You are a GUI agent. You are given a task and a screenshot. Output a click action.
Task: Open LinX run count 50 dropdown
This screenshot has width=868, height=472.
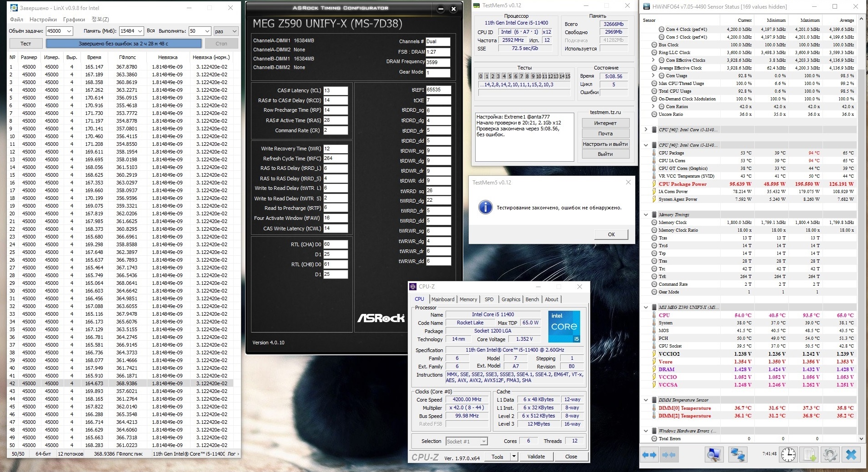(207, 31)
